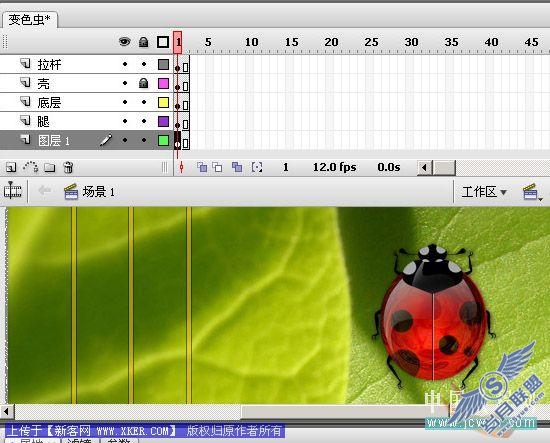
Task: Click the eye show/hide all layers icon
Action: coord(125,42)
